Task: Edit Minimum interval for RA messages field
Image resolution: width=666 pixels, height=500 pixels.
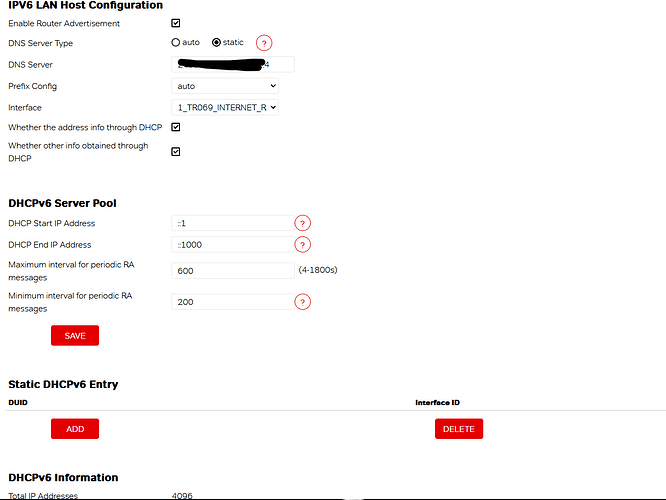Action: pos(231,302)
